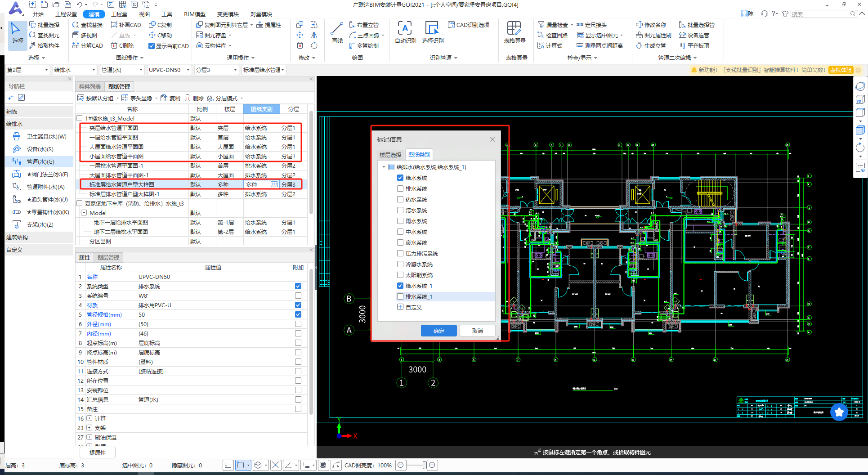Image resolution: width=868 pixels, height=475 pixels.
Task: Click the 选择识别 recognition tool
Action: click(433, 33)
